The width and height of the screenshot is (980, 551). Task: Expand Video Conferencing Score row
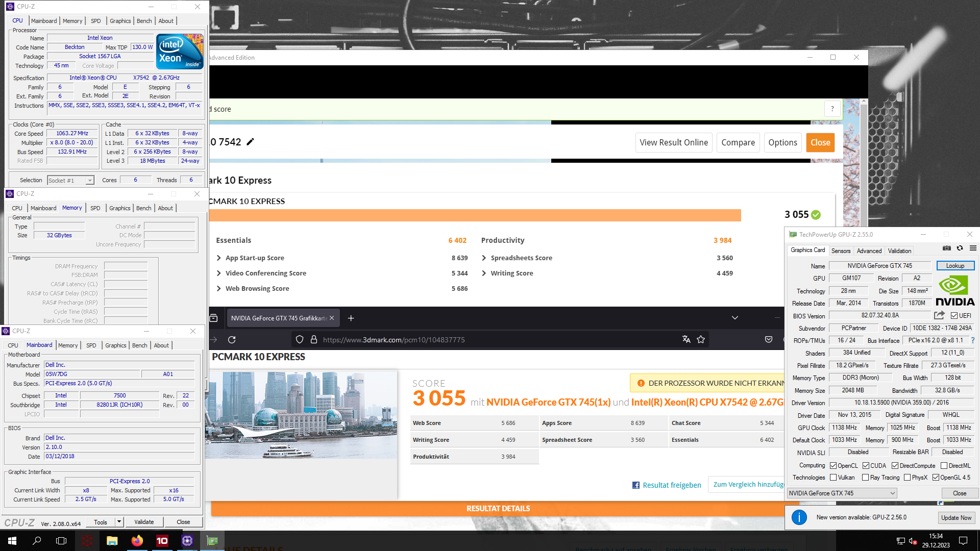point(218,273)
